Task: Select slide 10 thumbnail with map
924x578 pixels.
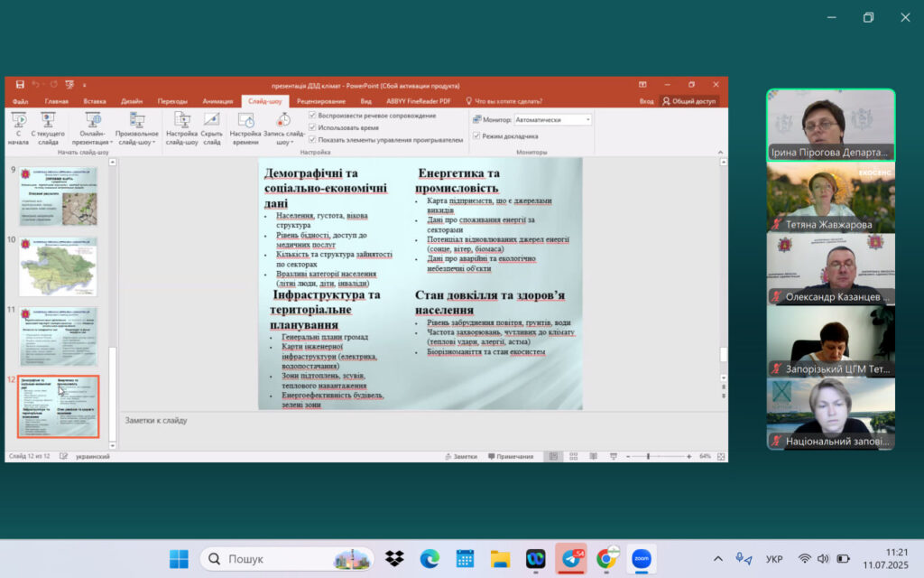Action: [58, 266]
